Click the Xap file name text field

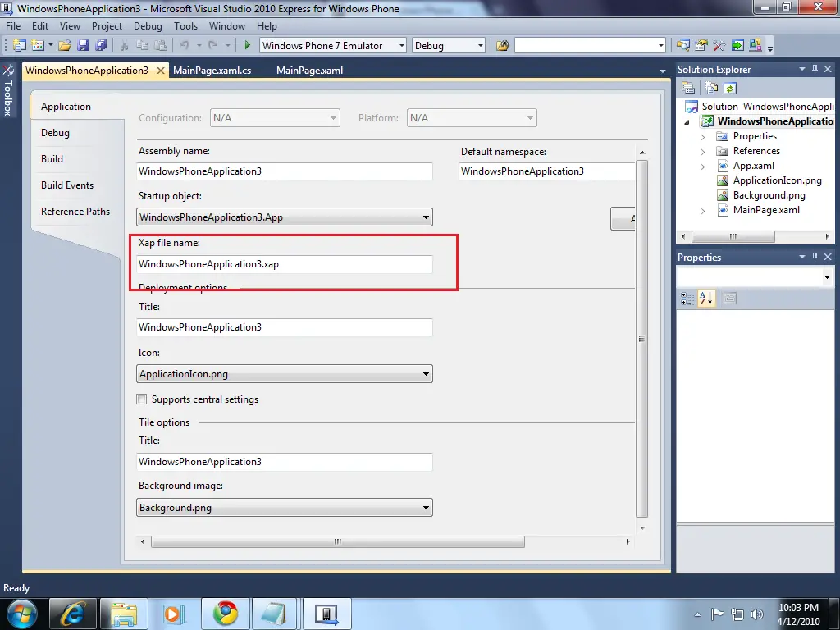click(x=285, y=264)
